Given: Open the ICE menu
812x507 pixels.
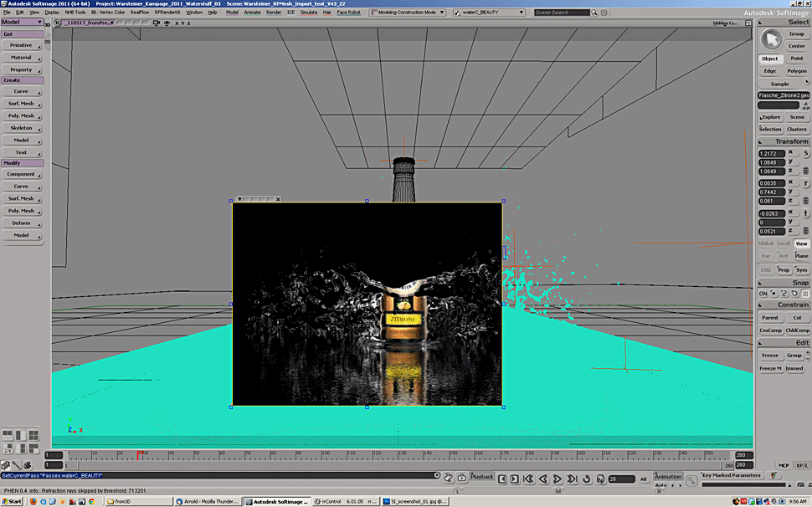Looking at the screenshot, I should click(290, 13).
